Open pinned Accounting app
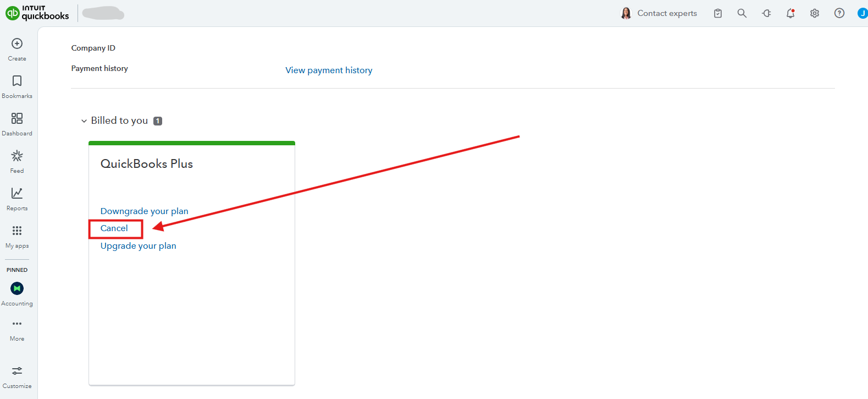Viewport: 868px width, 399px height. (17, 294)
